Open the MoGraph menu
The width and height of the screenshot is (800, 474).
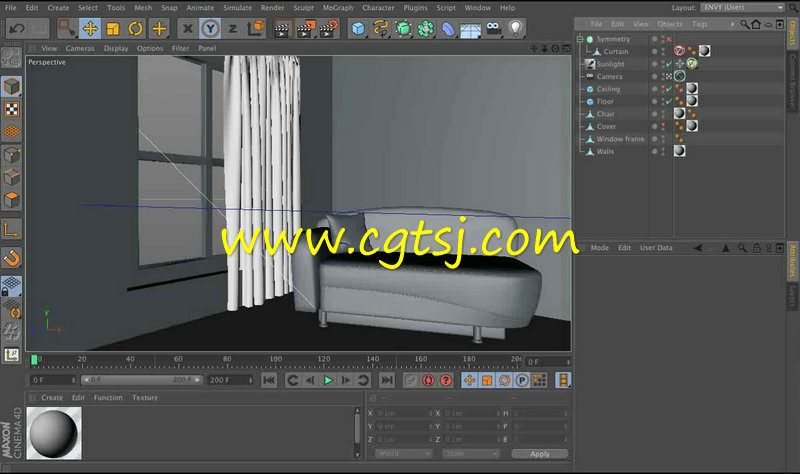338,8
